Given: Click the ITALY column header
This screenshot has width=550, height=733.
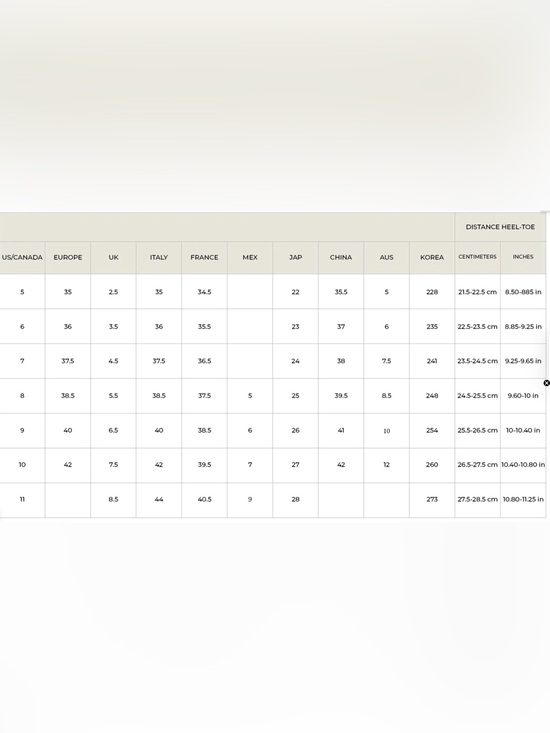Looking at the screenshot, I should pos(159,258).
